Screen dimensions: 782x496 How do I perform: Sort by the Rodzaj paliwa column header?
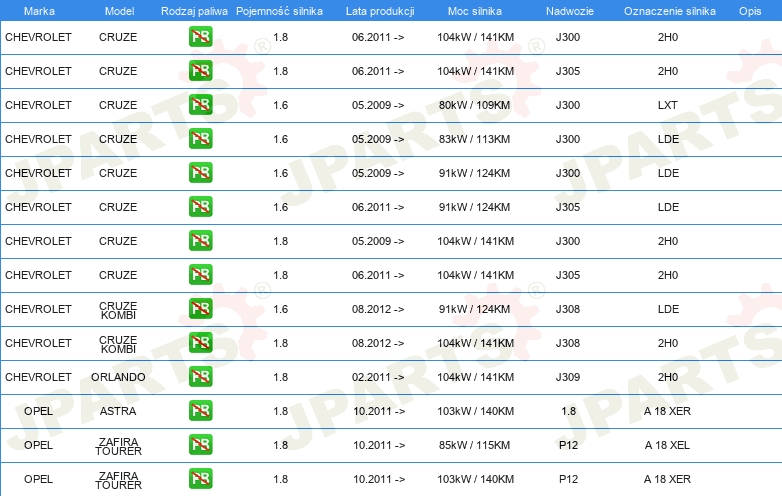pyautogui.click(x=194, y=10)
